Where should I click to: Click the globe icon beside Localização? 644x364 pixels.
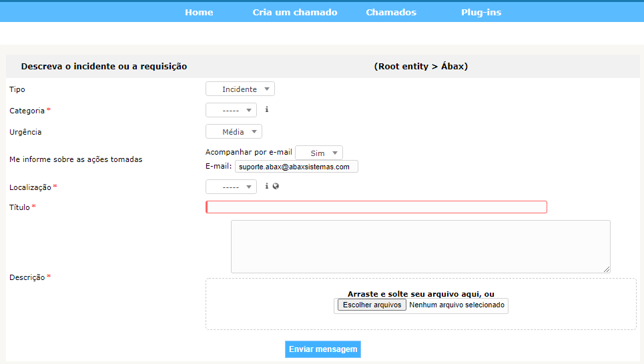(x=276, y=187)
